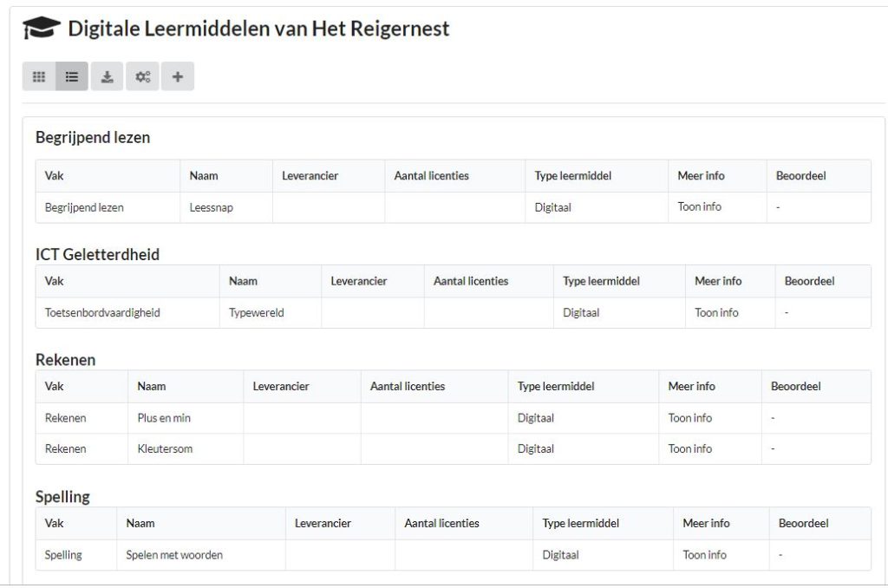Click the Spelen met woorden cell
This screenshot has height=588, width=888.
pyautogui.click(x=200, y=555)
